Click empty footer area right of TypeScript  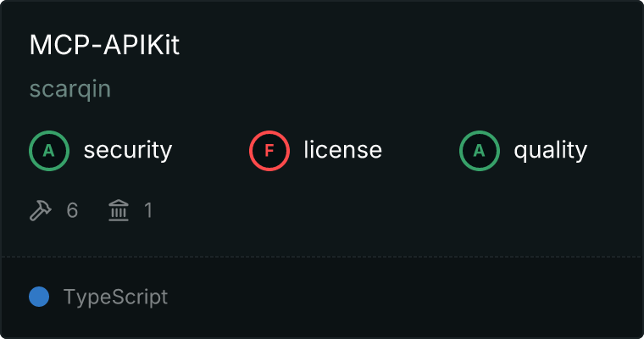tap(407, 297)
